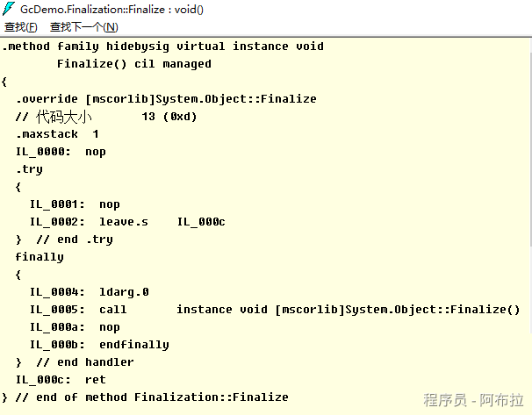Click the .maxstack 1 line
The height and width of the screenshot is (415, 532).
[57, 134]
